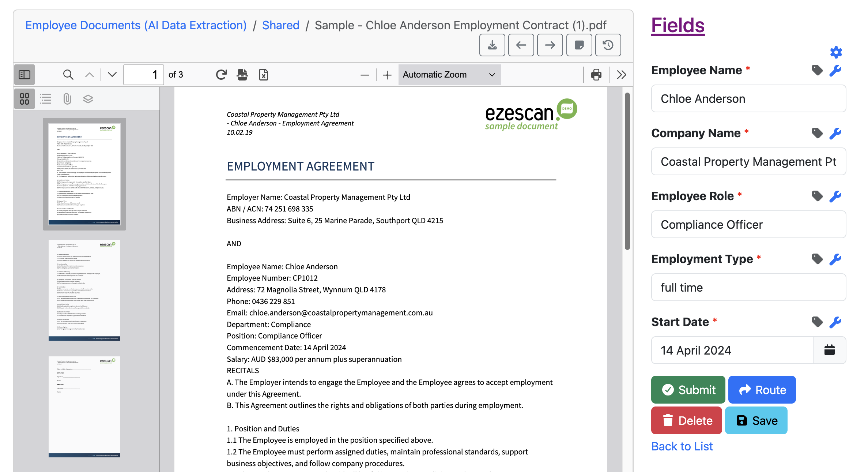Viewport: 868px width, 472px height.
Task: Expand the additional tools double-chevron menu
Action: pos(622,75)
